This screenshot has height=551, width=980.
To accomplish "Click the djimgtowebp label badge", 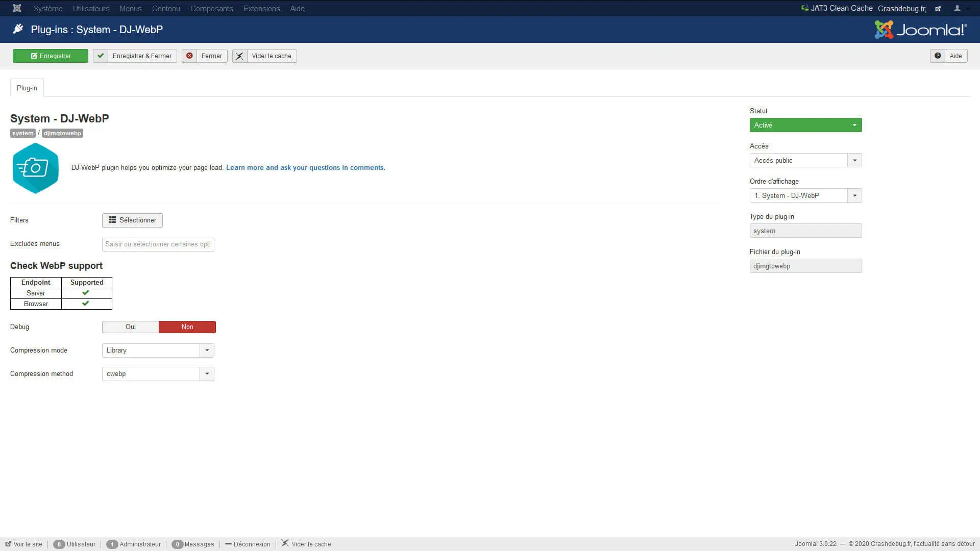I will coord(62,133).
